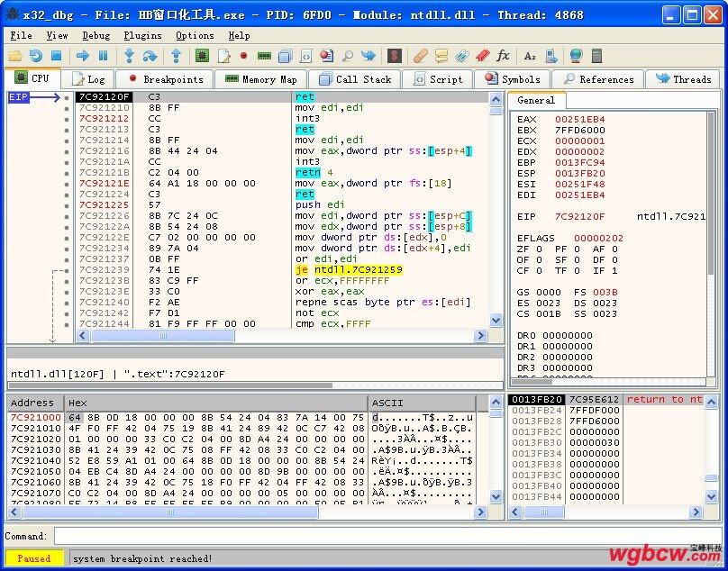Launch the Scylla S icon

coord(394,56)
